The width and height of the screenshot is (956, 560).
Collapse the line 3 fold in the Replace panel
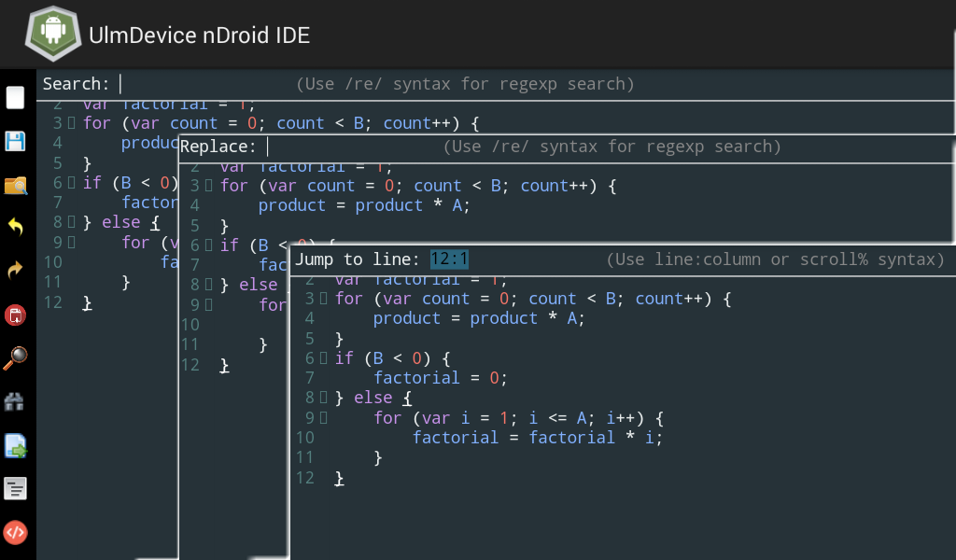pyautogui.click(x=208, y=185)
